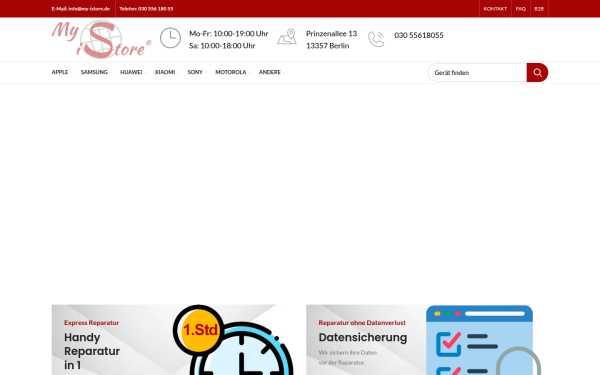The width and height of the screenshot is (600, 375).
Task: Expand the Motorola menu
Action: coord(233,72)
